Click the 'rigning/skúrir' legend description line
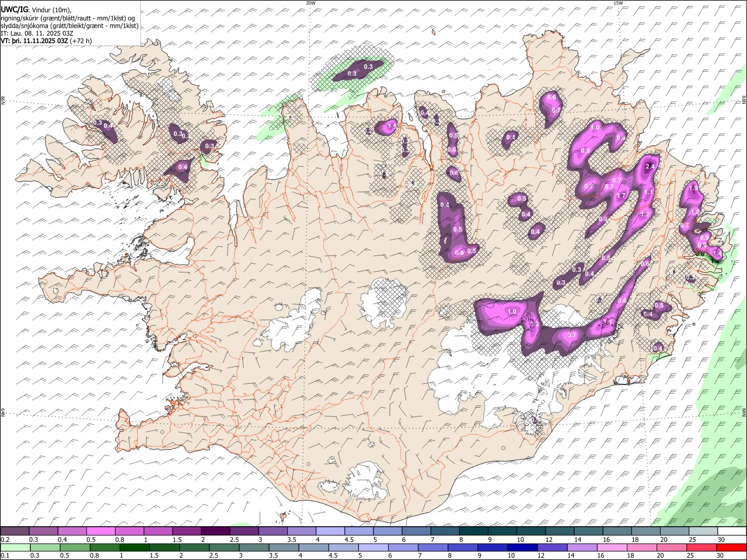The width and height of the screenshot is (747, 560). (68, 18)
